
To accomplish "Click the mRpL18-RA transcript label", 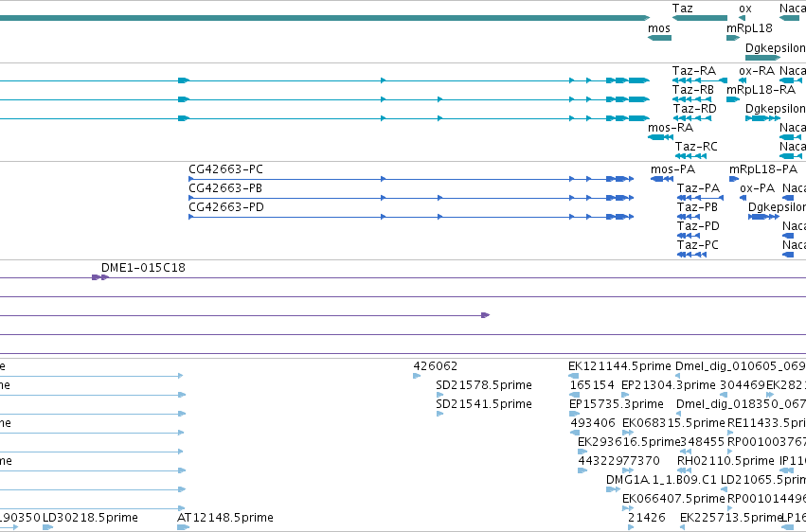I will (761, 90).
